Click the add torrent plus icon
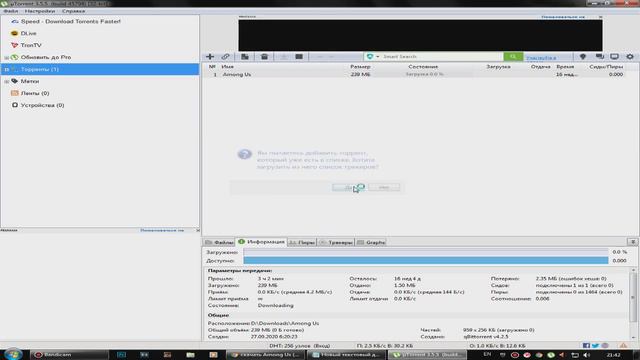Image resolution: width=640 pixels, height=360 pixels. (x=210, y=56)
